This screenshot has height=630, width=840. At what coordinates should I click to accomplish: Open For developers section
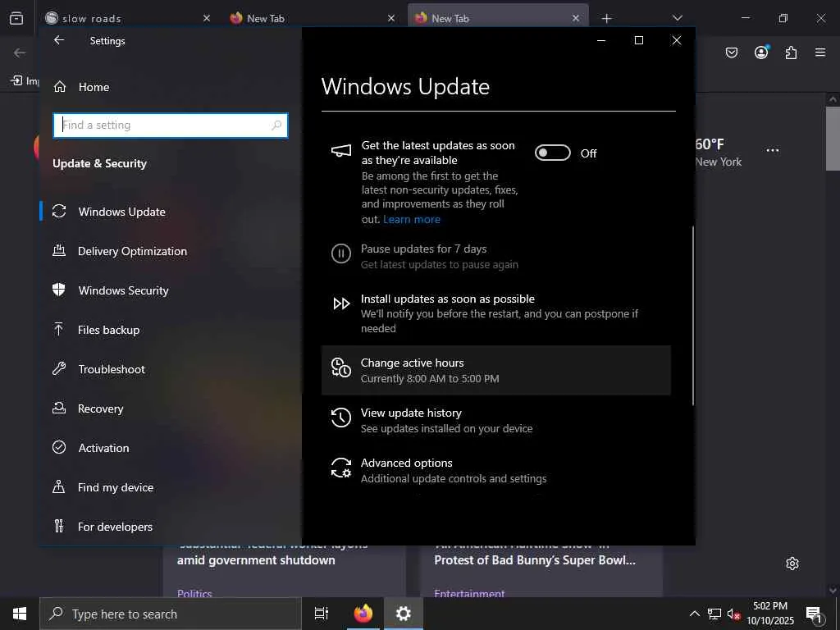click(171, 527)
